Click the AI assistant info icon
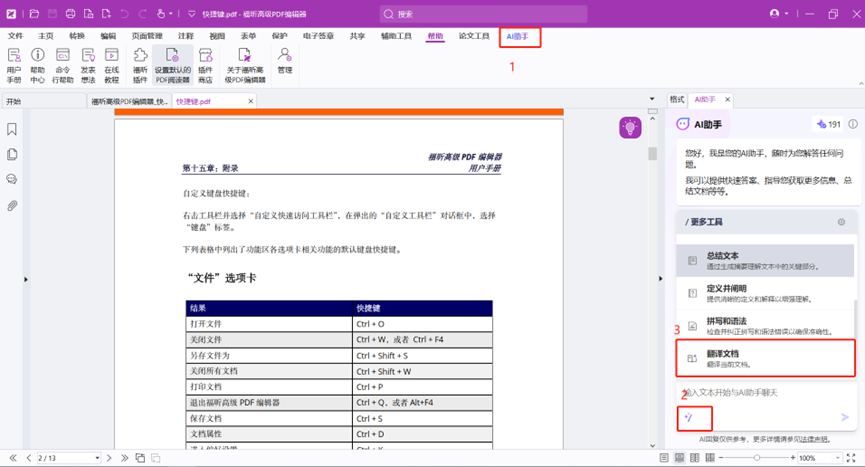The width and height of the screenshot is (865, 467). point(853,124)
